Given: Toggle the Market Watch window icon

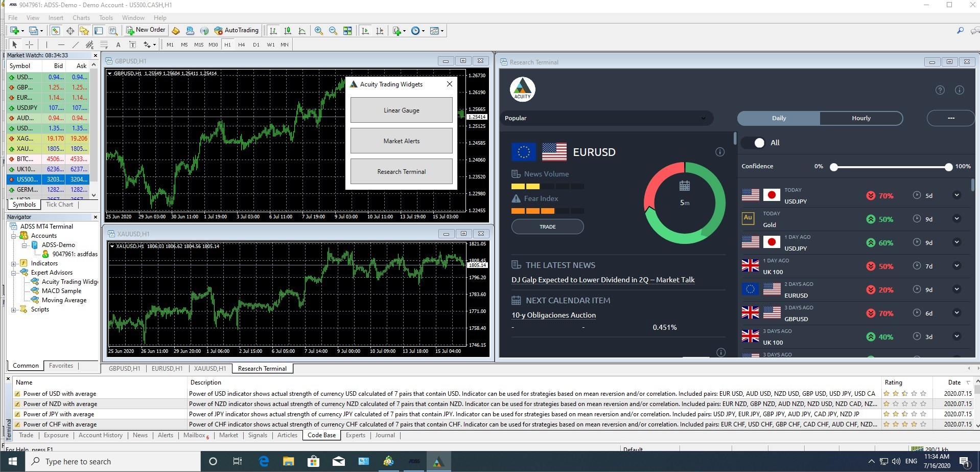Looking at the screenshot, I should [x=56, y=31].
